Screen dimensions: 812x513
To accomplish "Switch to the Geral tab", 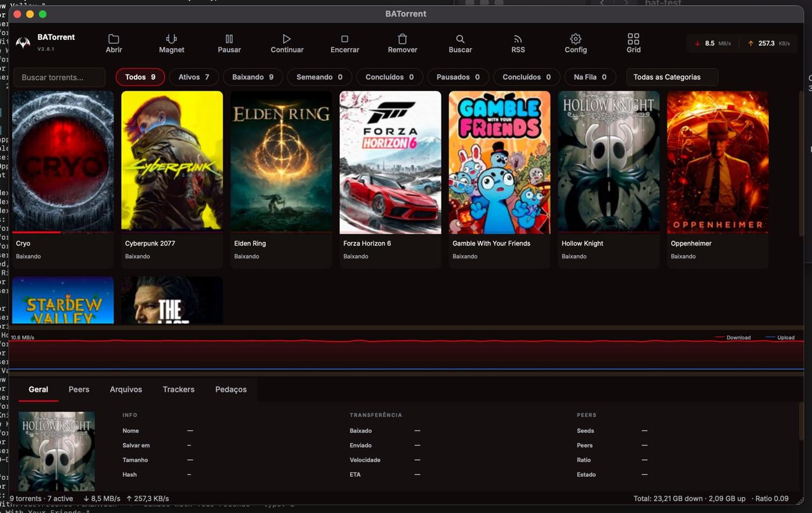I will tap(38, 389).
